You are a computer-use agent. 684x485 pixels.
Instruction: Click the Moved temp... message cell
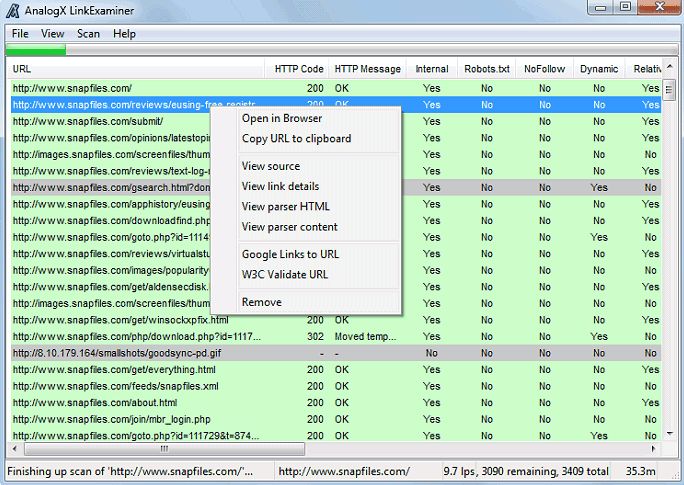[365, 337]
